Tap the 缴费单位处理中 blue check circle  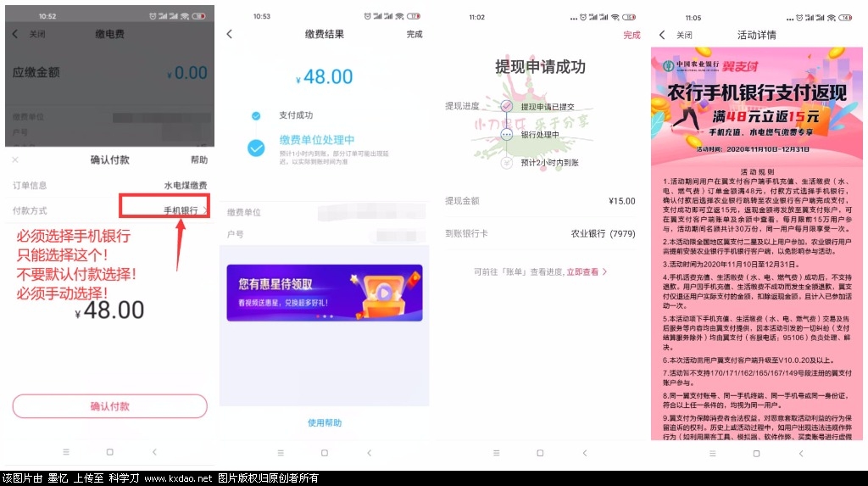pos(256,148)
